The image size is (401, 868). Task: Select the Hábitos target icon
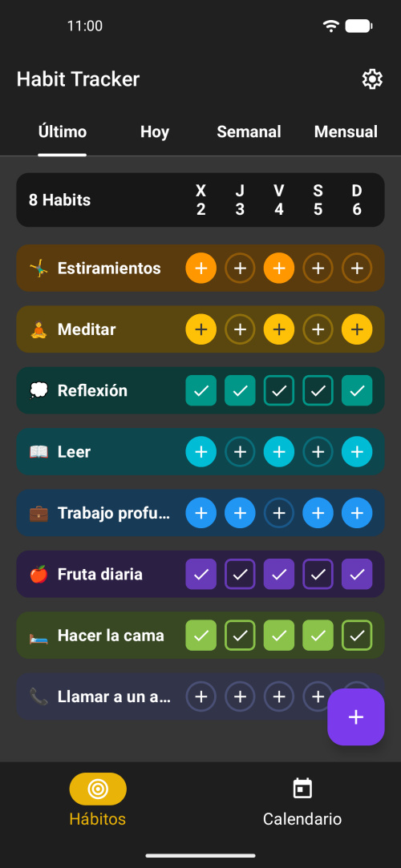click(x=98, y=789)
